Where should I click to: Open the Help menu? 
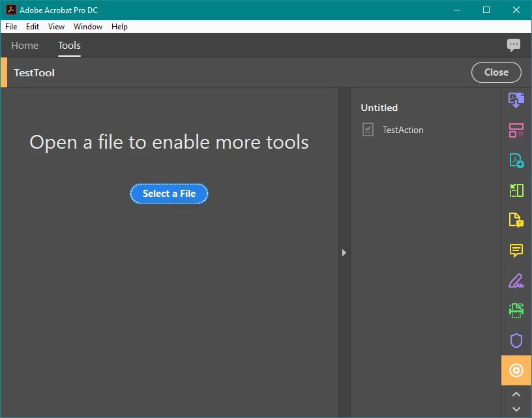tap(119, 27)
